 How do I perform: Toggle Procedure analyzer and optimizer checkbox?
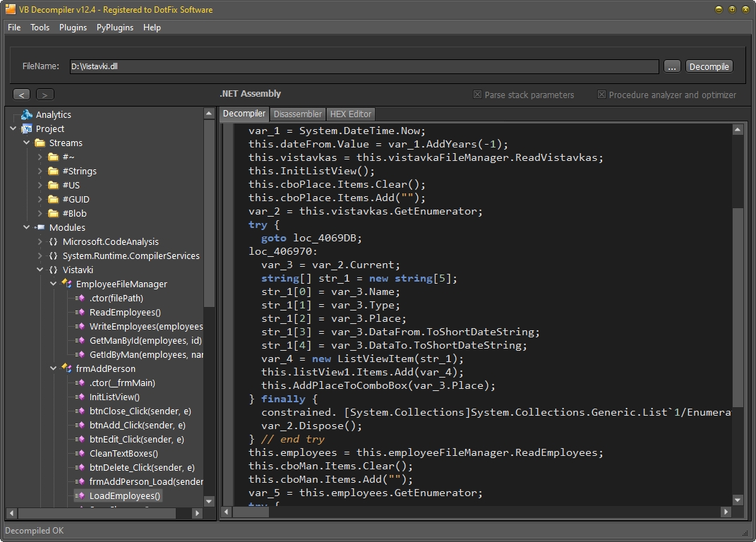coord(601,95)
